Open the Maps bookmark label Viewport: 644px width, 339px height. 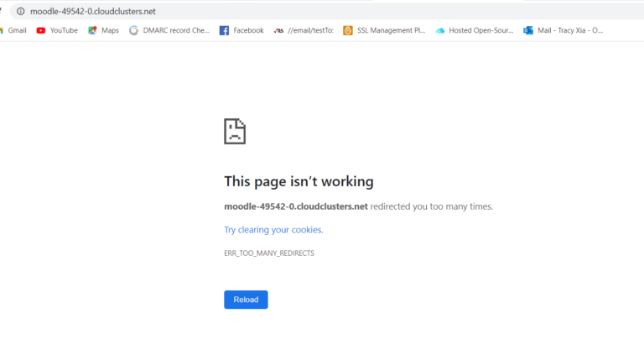coord(110,30)
